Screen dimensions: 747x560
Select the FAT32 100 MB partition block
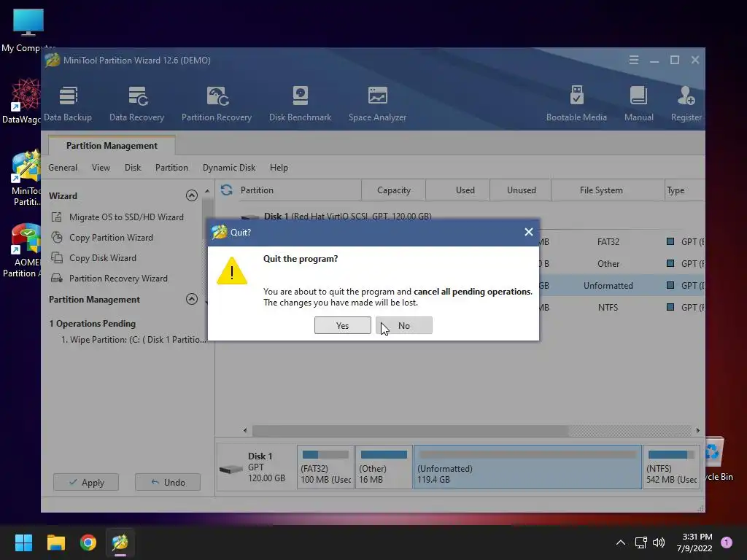pos(326,467)
